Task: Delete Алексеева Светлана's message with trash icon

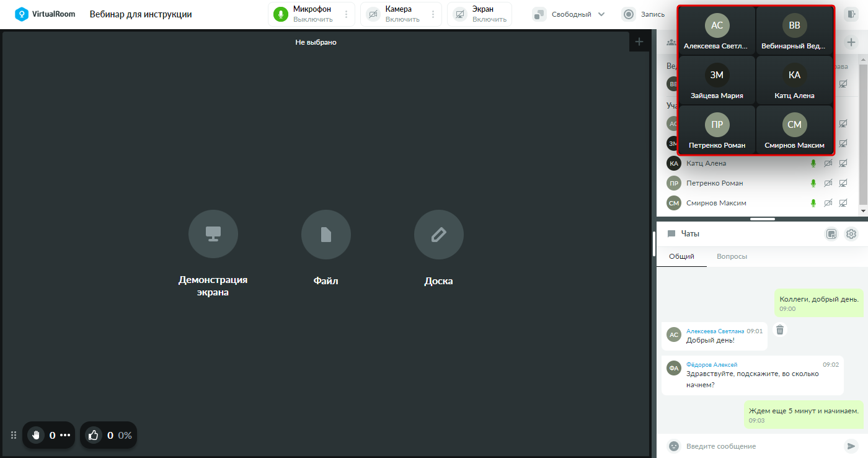Action: coord(780,330)
